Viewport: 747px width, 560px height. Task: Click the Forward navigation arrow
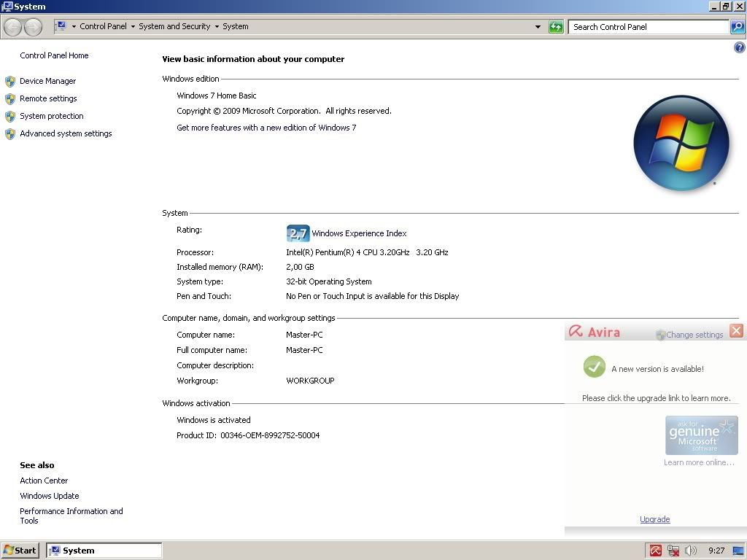(33, 27)
